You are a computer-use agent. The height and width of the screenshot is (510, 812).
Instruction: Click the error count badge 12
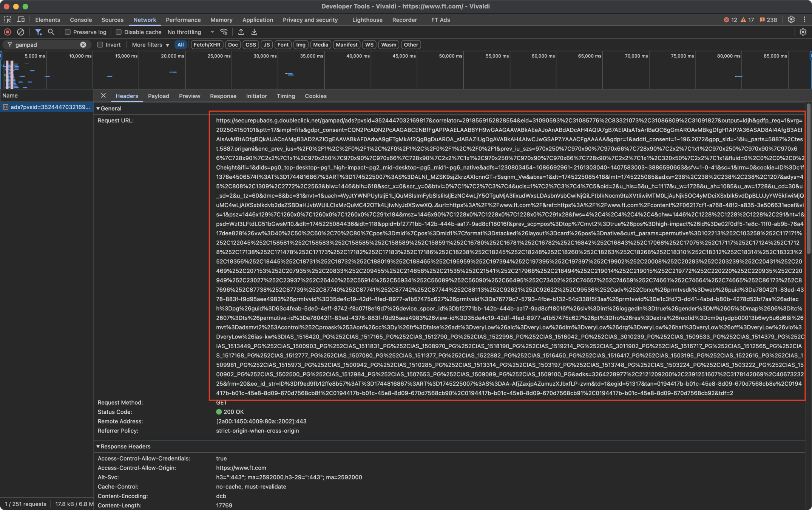730,20
